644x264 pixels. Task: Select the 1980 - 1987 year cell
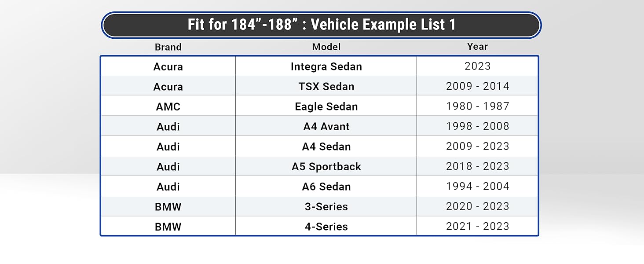[478, 106]
